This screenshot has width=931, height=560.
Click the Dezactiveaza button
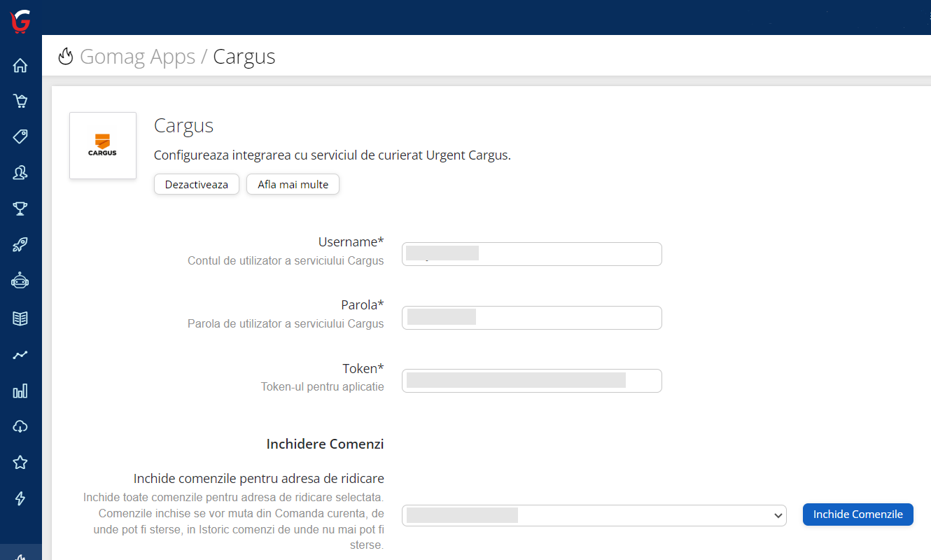196,184
